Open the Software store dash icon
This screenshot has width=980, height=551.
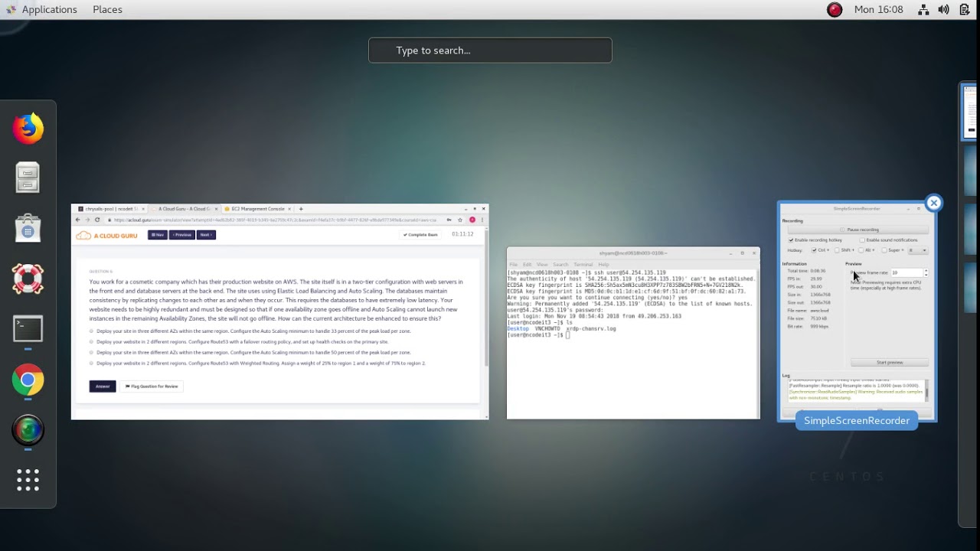pyautogui.click(x=28, y=228)
